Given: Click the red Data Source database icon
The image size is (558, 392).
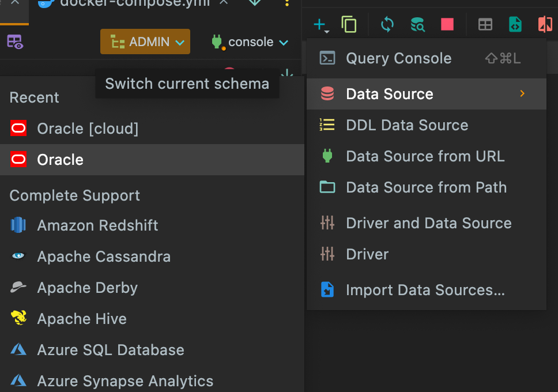Looking at the screenshot, I should pyautogui.click(x=327, y=93).
